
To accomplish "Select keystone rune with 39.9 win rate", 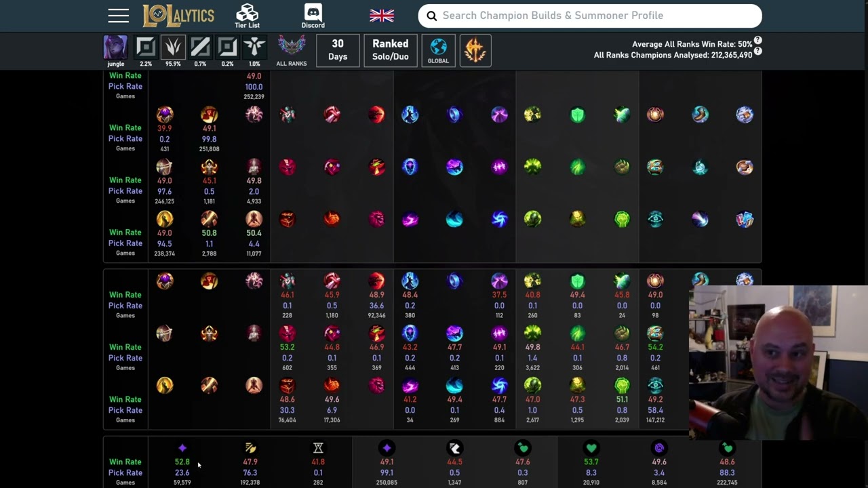I will point(165,115).
